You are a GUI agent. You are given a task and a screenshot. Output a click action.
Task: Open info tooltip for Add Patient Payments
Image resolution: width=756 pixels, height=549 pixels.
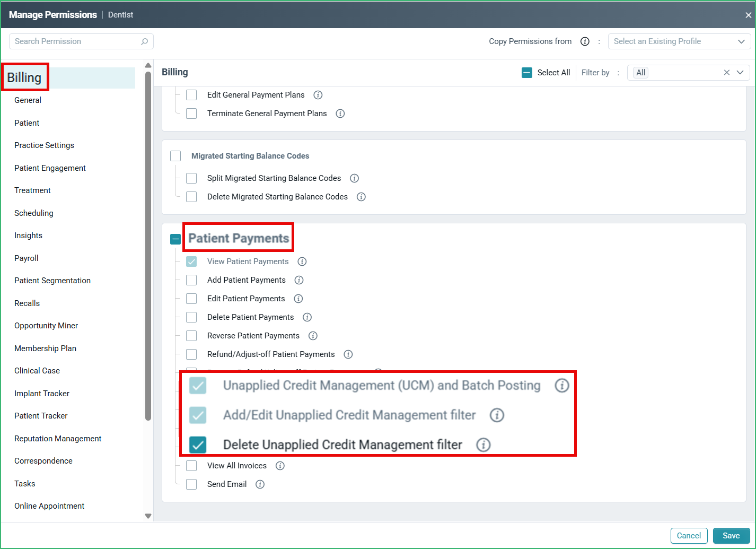pyautogui.click(x=299, y=280)
